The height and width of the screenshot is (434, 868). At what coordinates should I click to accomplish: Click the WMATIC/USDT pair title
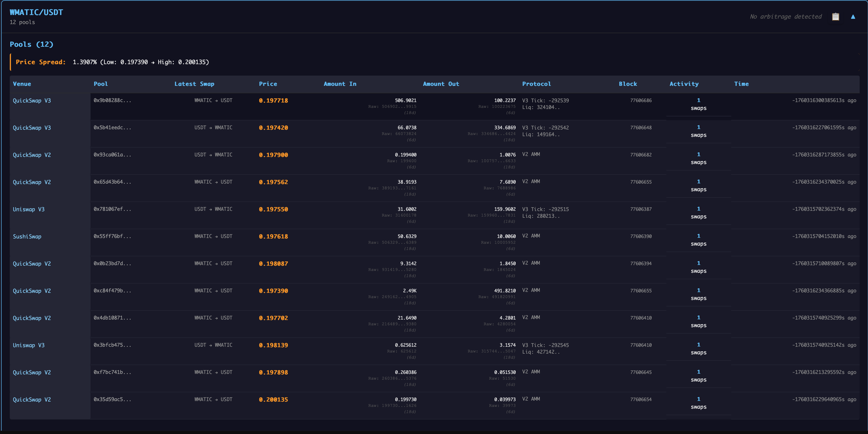(36, 12)
